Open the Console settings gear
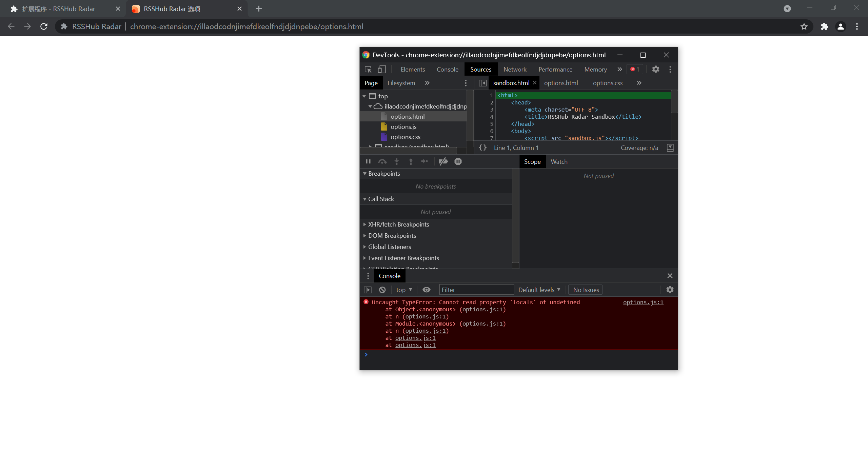 670,290
